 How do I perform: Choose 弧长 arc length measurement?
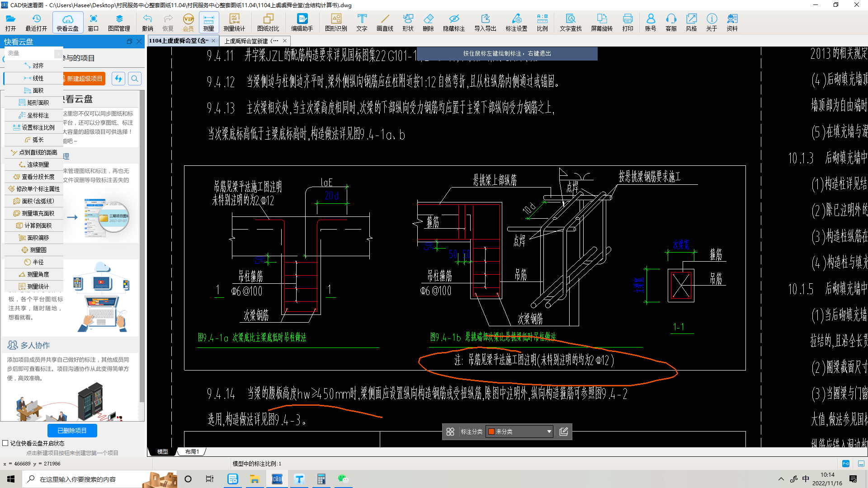point(34,140)
